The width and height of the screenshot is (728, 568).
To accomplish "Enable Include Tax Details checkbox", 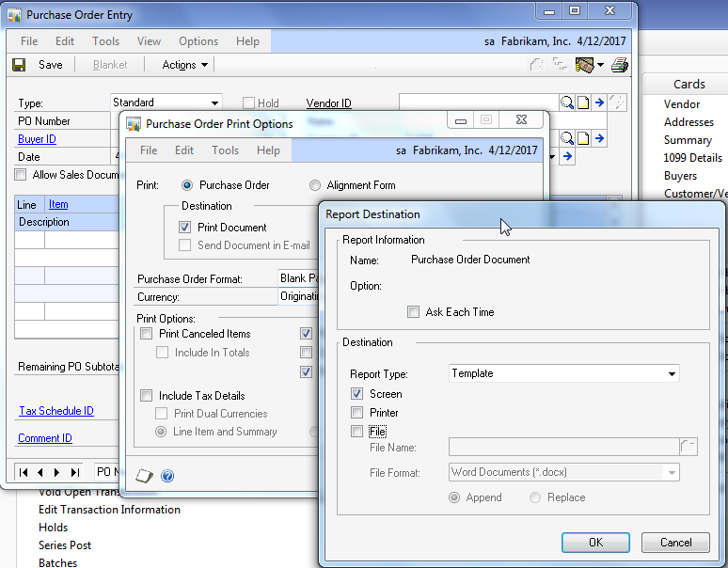I will pyautogui.click(x=146, y=395).
